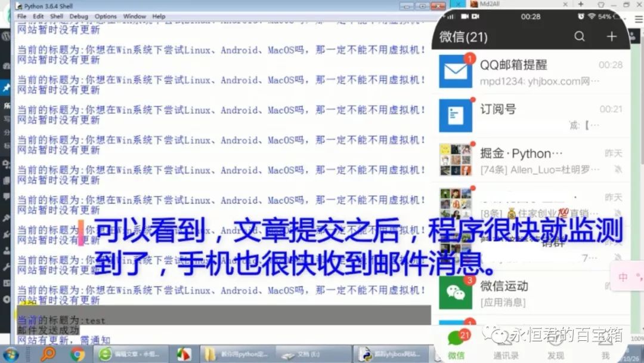This screenshot has width=644, height=363.
Task: Open the browser hamburger menu icon
Action: 639,19
